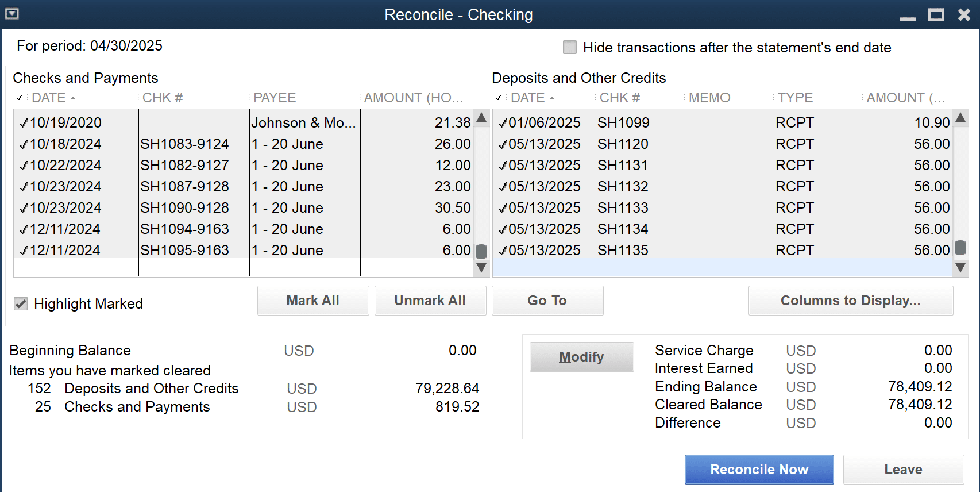Click the Unmark All button
980x492 pixels.
[x=430, y=301]
